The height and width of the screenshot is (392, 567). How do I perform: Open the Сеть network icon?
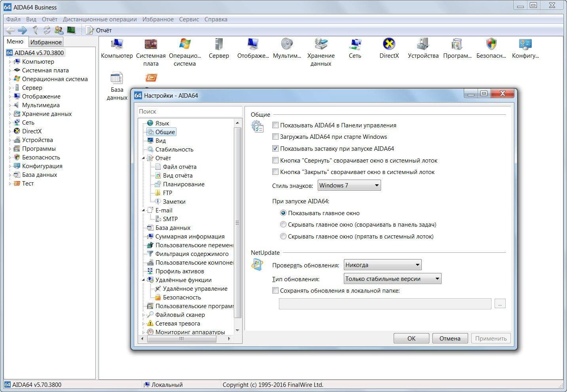pos(355,44)
